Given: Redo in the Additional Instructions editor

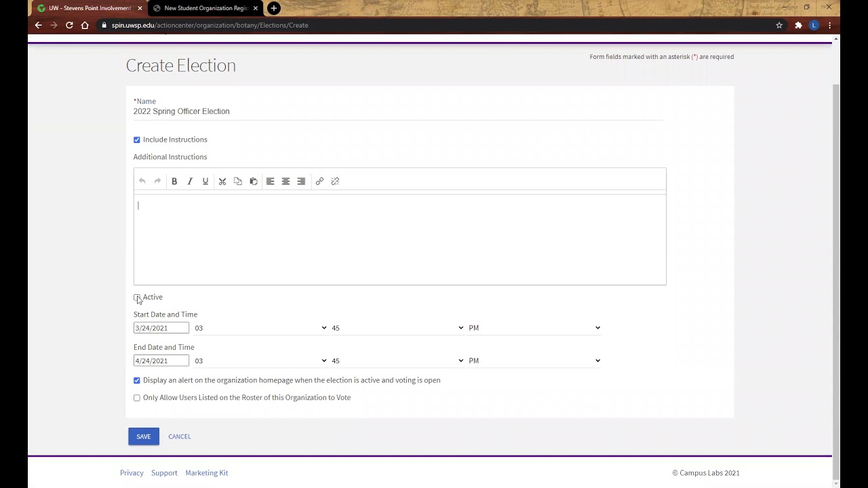Looking at the screenshot, I should [x=157, y=181].
